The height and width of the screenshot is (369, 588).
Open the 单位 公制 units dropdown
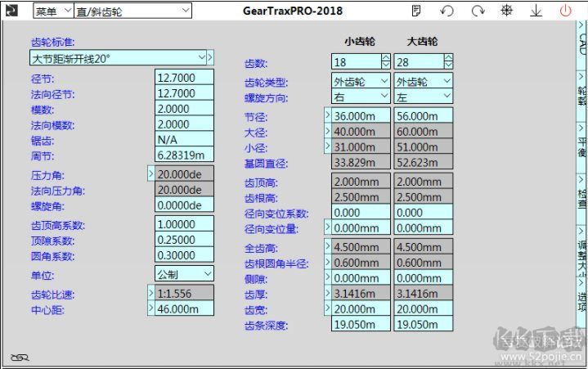[184, 274]
